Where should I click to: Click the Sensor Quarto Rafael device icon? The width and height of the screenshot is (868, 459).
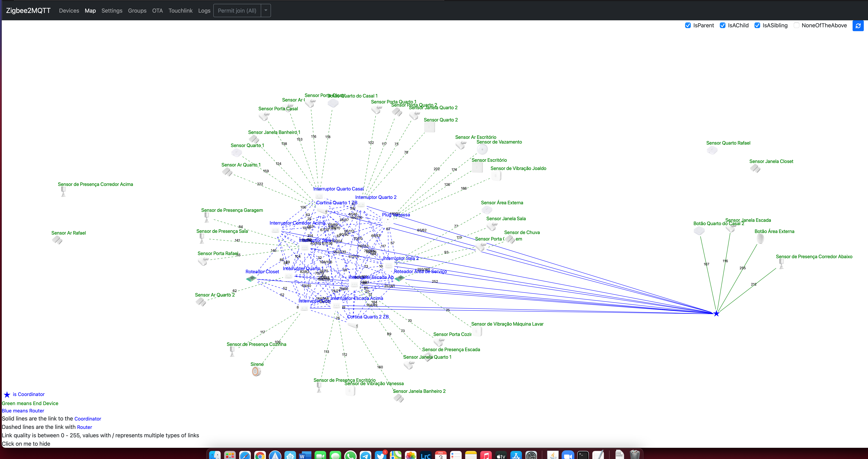712,150
